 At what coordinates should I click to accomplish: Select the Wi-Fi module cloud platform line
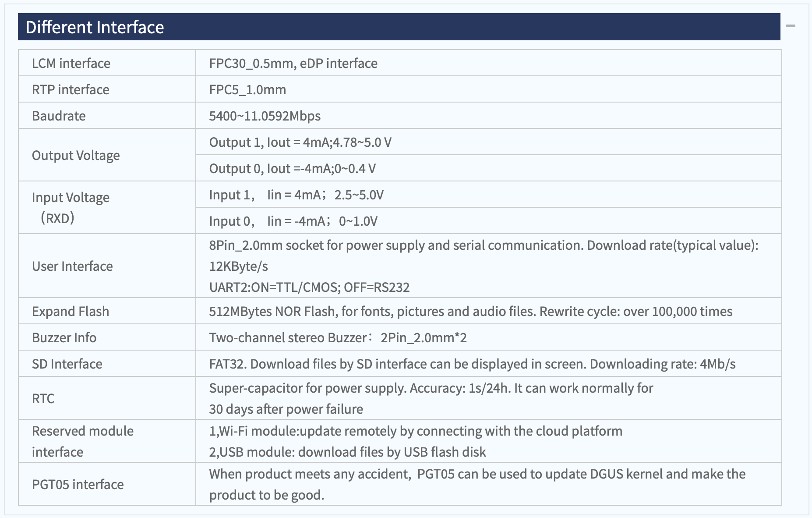pos(416,431)
